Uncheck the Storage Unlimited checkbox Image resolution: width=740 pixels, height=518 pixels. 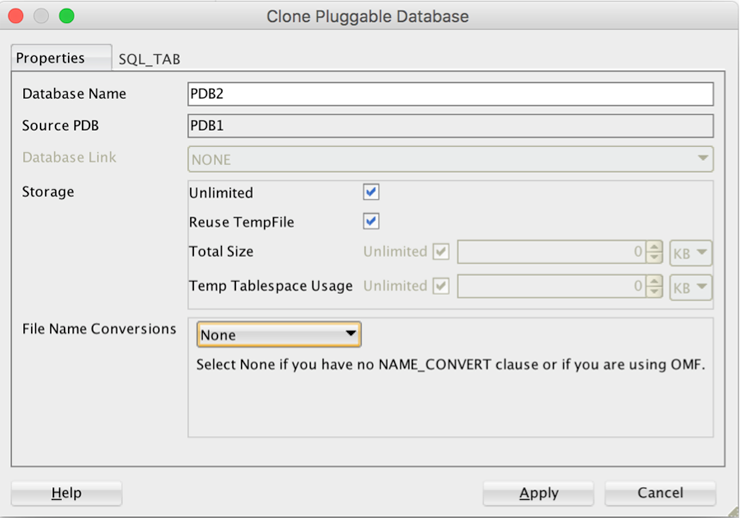pos(371,192)
